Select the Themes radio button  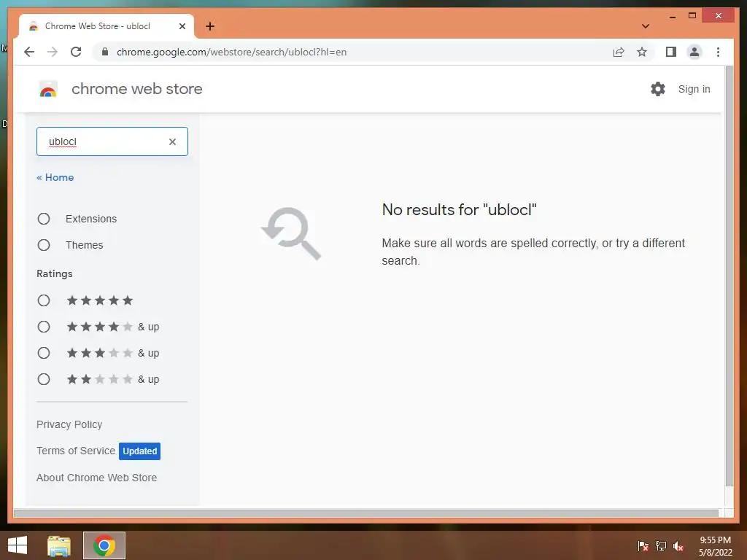pos(44,245)
